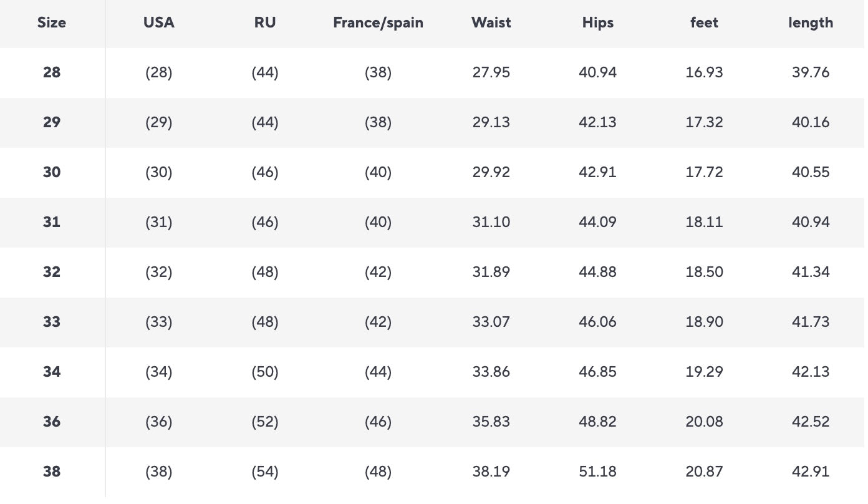Click the RU column header

coord(265,23)
